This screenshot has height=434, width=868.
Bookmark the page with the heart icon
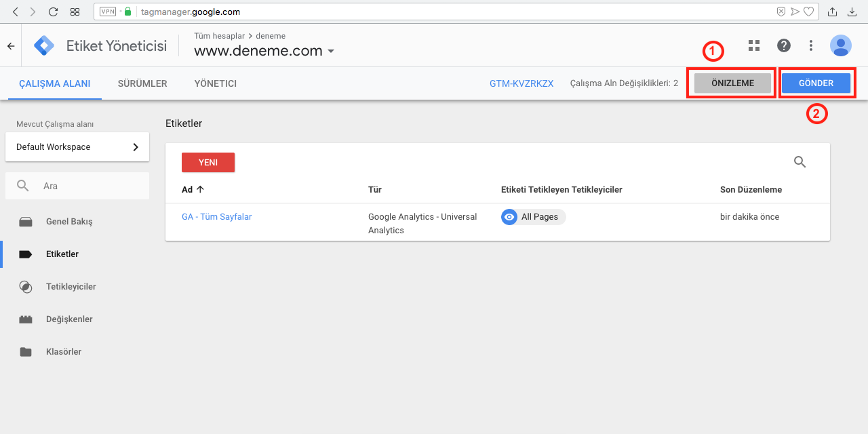[x=808, y=12]
